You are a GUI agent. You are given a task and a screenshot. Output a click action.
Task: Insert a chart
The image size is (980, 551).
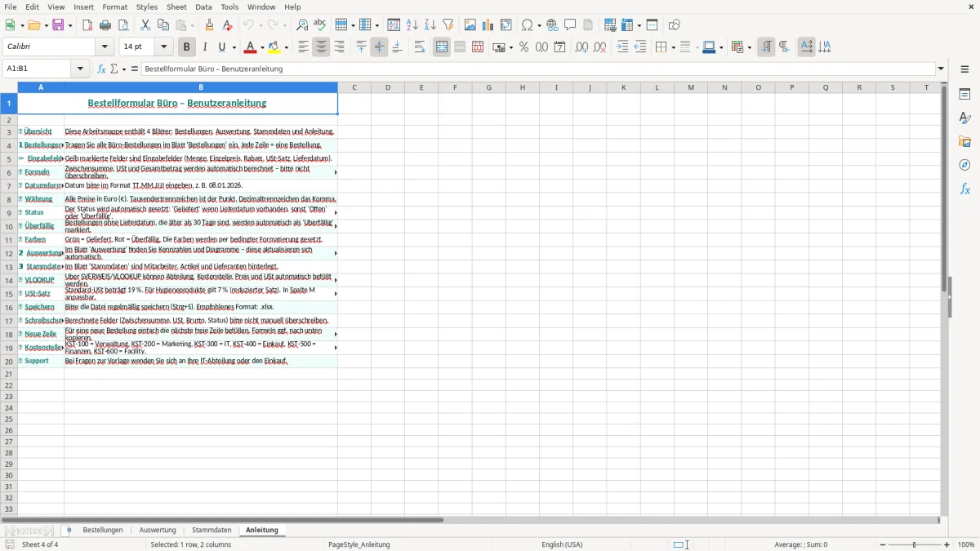(488, 25)
